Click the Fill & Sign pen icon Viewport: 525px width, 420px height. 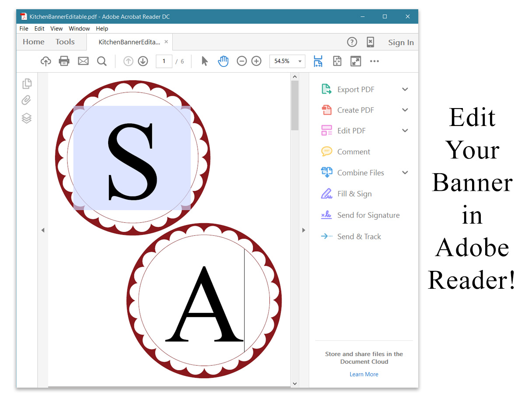tap(326, 193)
